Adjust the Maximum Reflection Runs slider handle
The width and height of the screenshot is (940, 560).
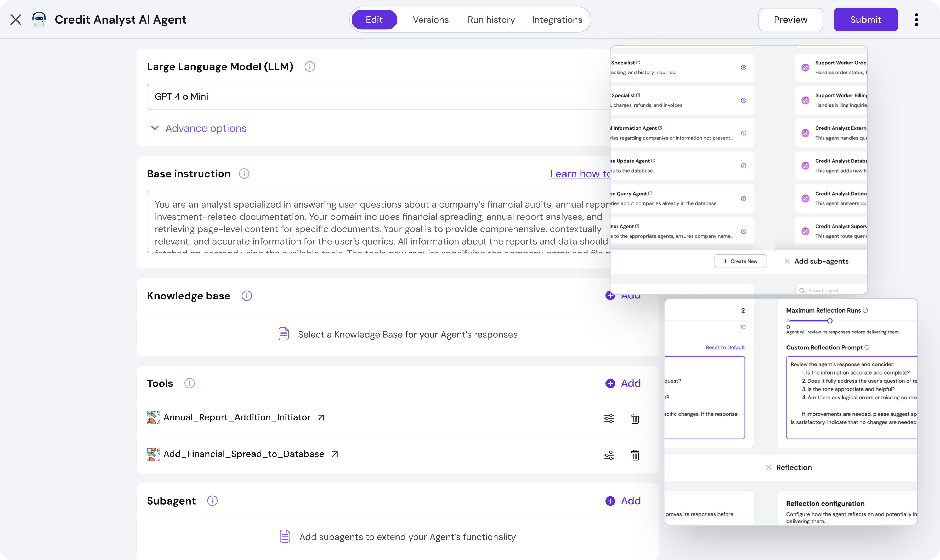pyautogui.click(x=829, y=321)
